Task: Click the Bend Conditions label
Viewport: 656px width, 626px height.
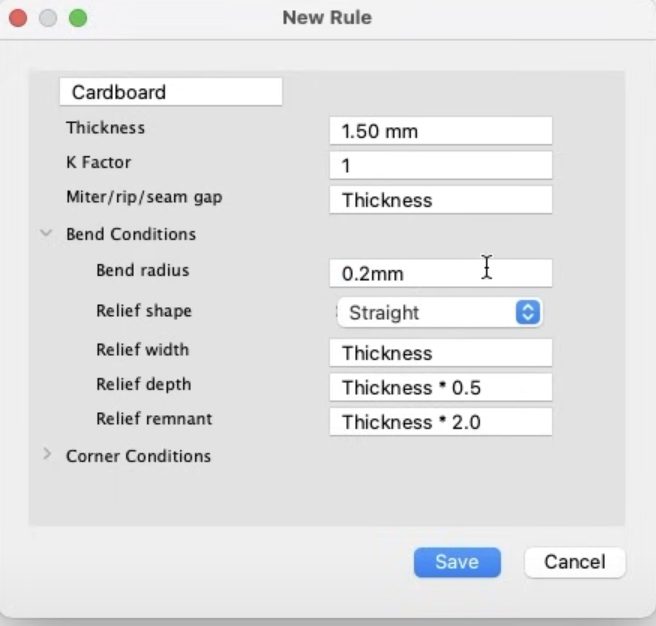Action: pyautogui.click(x=131, y=234)
